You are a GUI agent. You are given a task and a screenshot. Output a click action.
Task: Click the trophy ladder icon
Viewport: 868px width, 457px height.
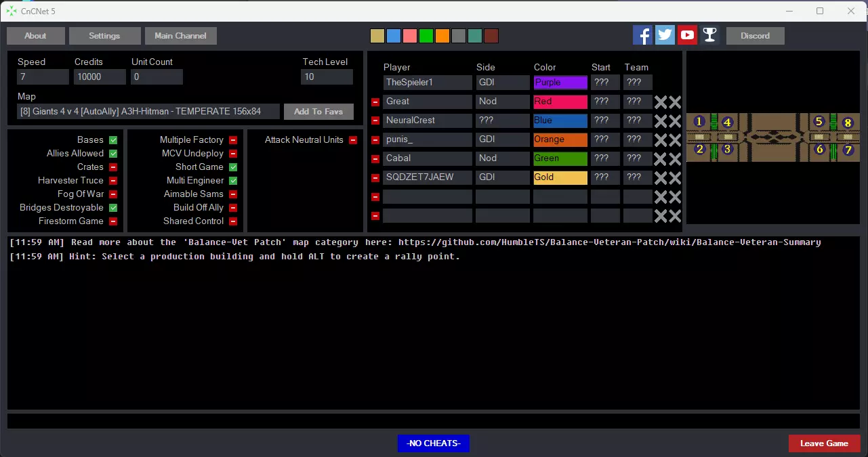(709, 35)
